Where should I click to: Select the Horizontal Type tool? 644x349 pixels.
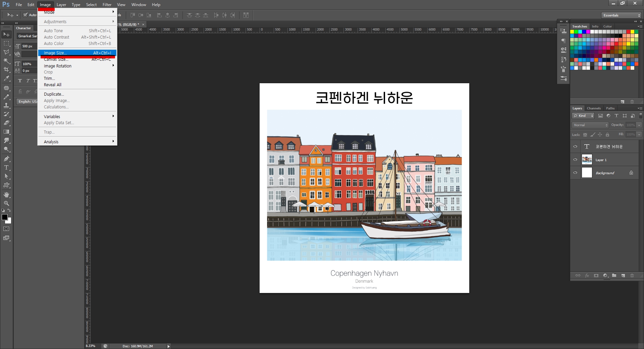click(6, 167)
